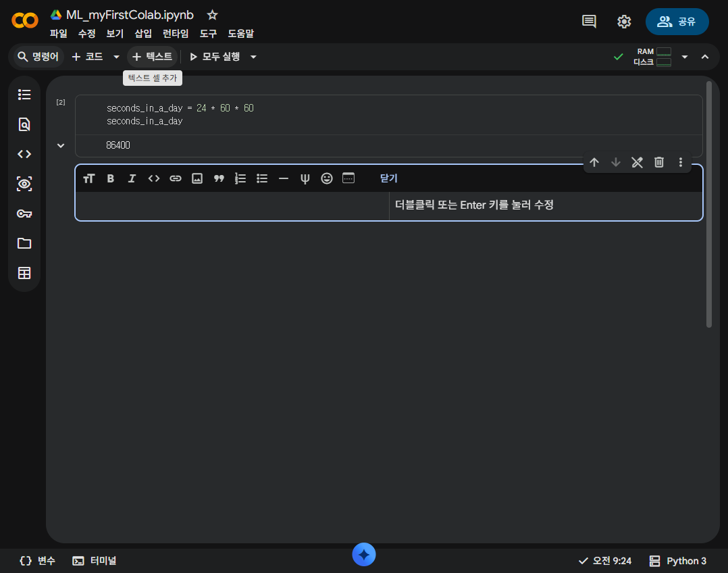
Task: Move the text cell up
Action: 594,162
